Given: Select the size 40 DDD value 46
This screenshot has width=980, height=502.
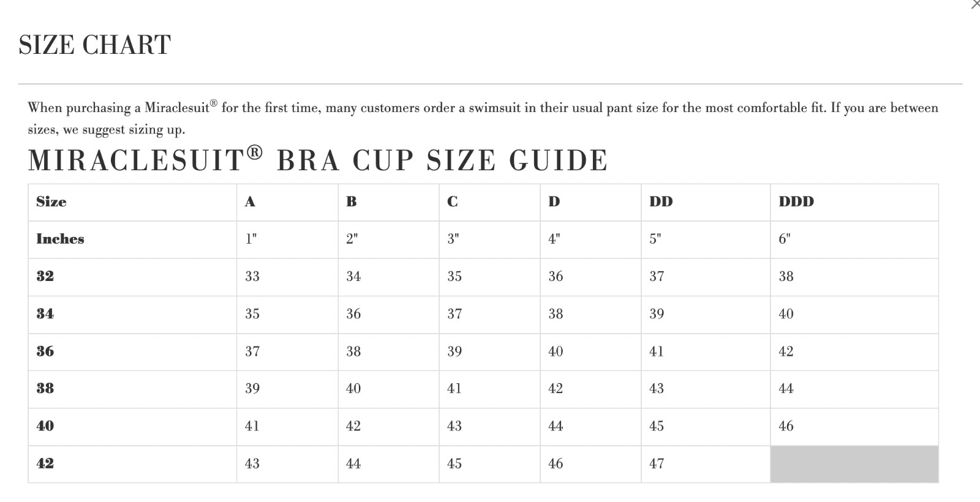Looking at the screenshot, I should [786, 427].
